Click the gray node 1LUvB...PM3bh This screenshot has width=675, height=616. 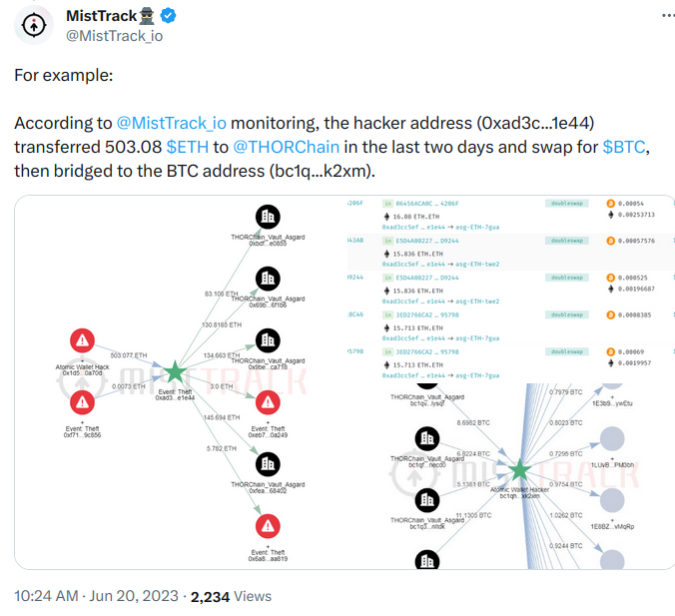(612, 439)
